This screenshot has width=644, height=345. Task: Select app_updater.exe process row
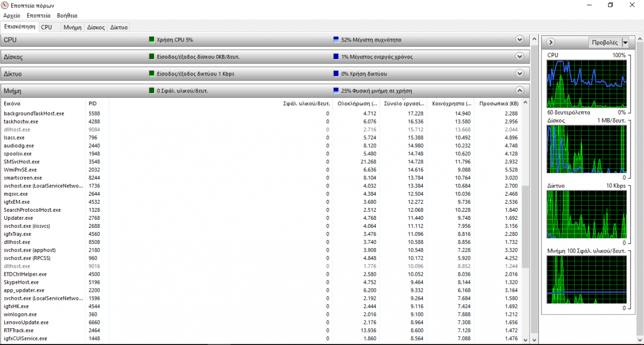(x=261, y=290)
